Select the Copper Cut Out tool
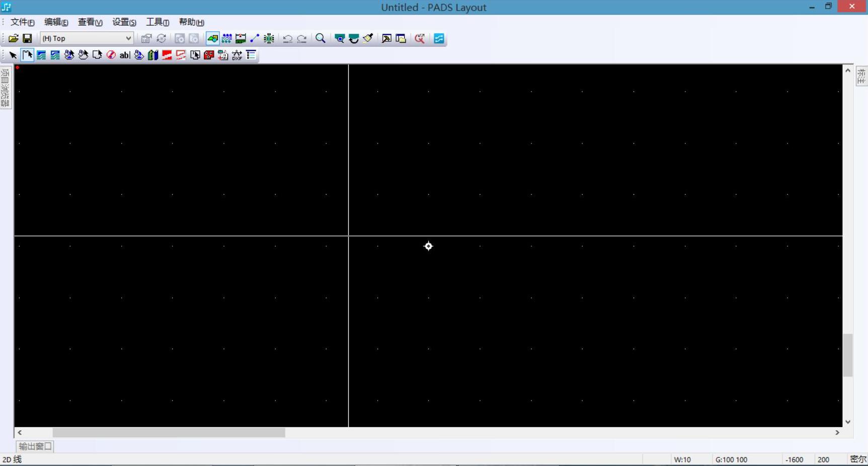The height and width of the screenshot is (466, 868). click(x=55, y=55)
